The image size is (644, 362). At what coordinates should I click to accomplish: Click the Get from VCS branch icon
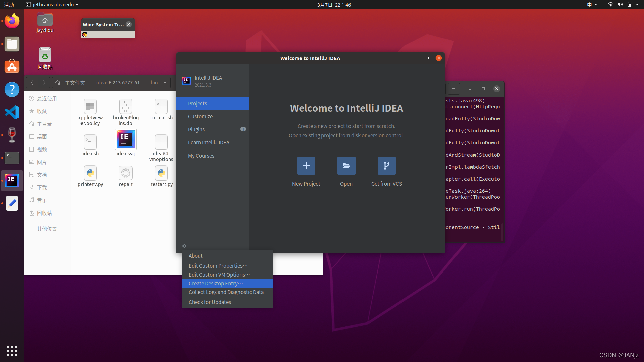(x=386, y=166)
